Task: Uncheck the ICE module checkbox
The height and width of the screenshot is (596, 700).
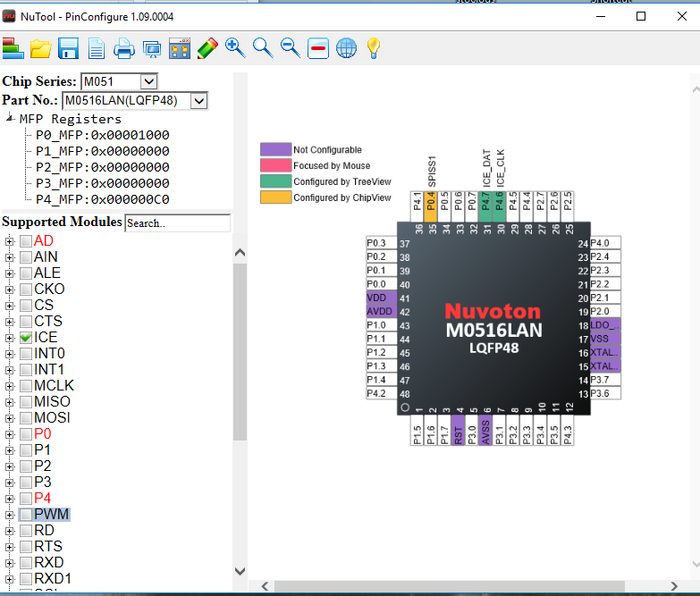Action: pos(26,338)
